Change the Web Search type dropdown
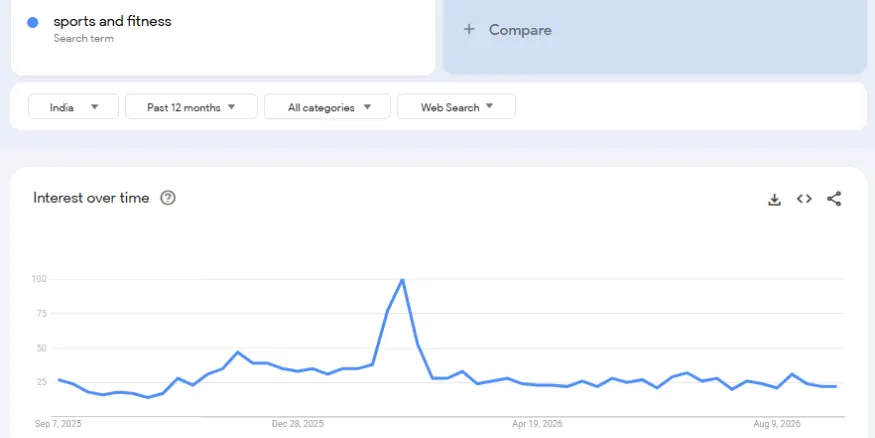This screenshot has height=438, width=875. click(456, 107)
